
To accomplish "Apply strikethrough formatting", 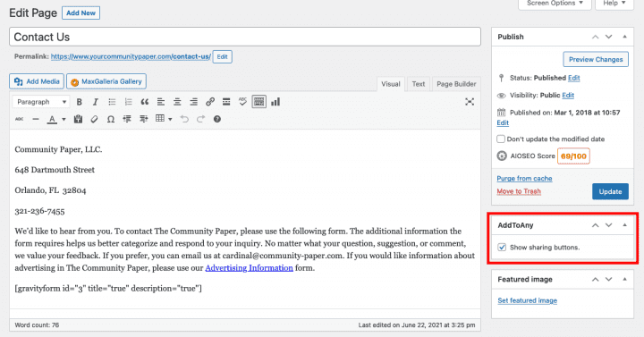I will [x=20, y=119].
